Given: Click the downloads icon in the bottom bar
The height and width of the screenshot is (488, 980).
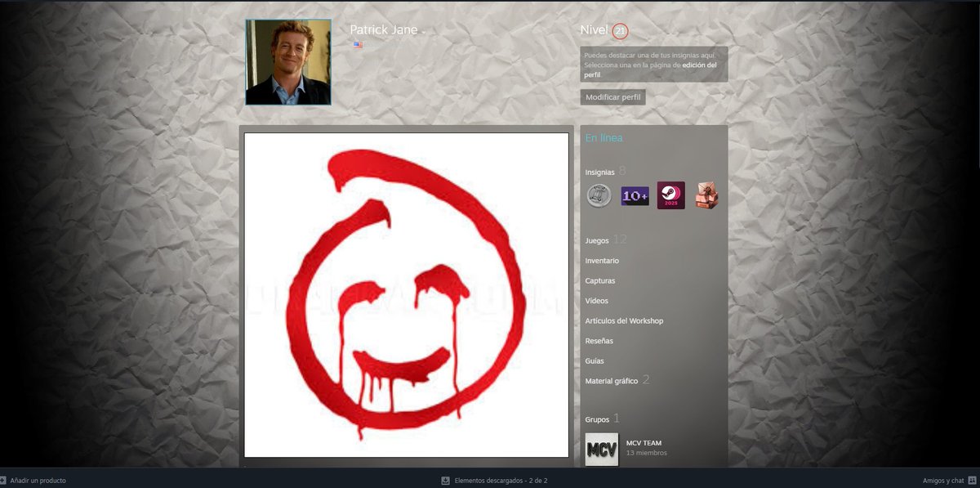Looking at the screenshot, I should [x=445, y=481].
